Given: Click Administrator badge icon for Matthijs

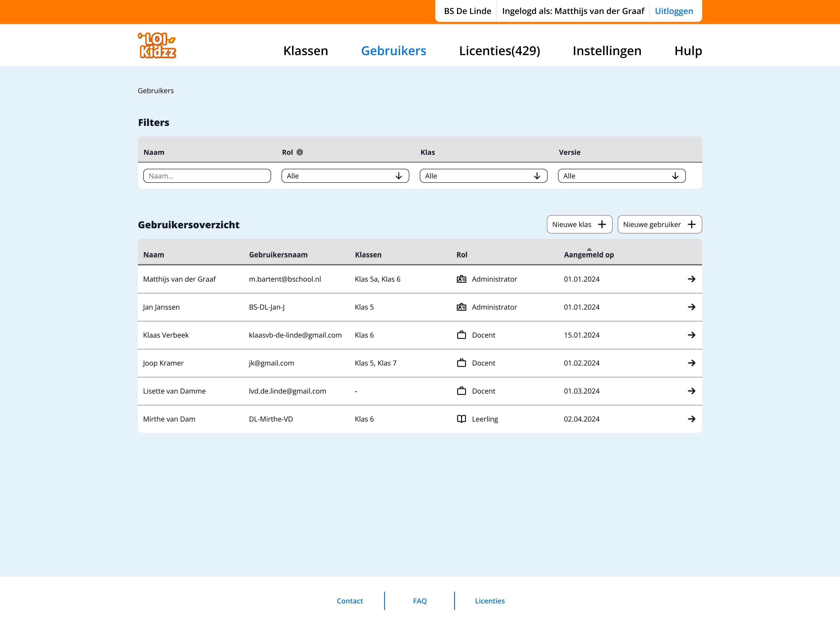Looking at the screenshot, I should click(x=461, y=279).
